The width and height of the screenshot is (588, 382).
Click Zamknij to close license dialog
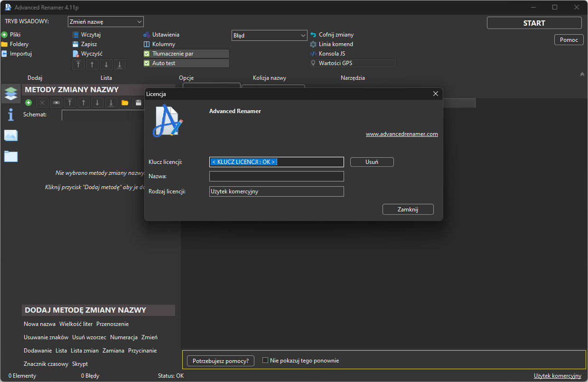[x=408, y=210]
